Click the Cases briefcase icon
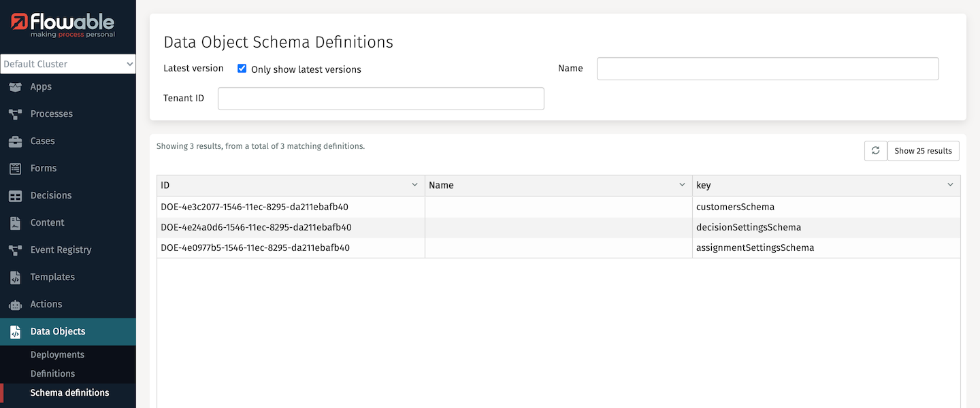Viewport: 980px width, 408px height. click(15, 141)
